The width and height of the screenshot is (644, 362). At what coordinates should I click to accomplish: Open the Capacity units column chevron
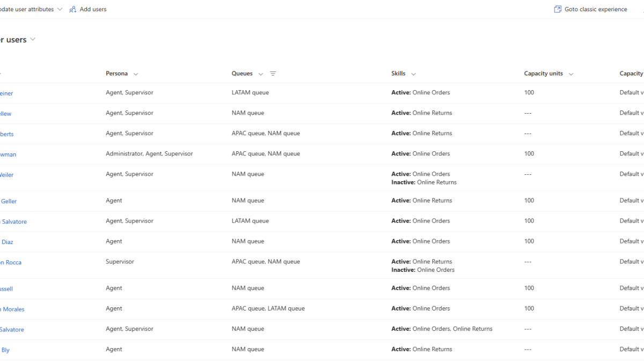570,74
